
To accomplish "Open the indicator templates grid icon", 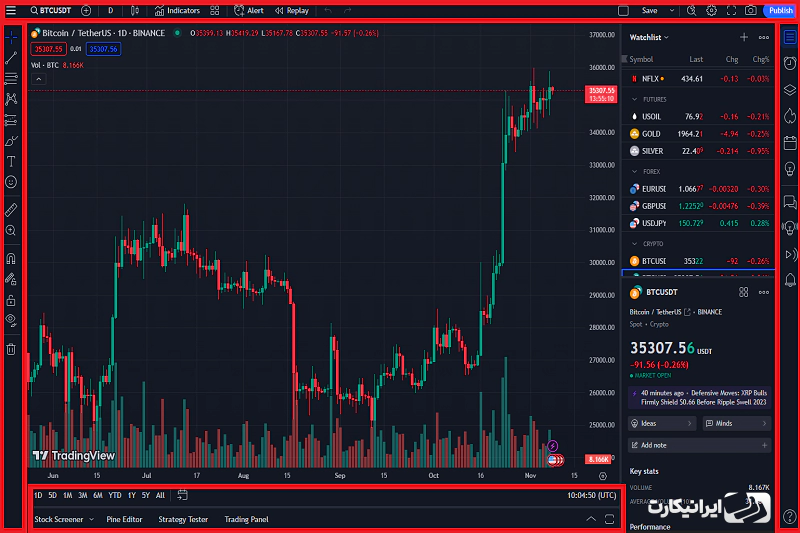I will pos(215,11).
